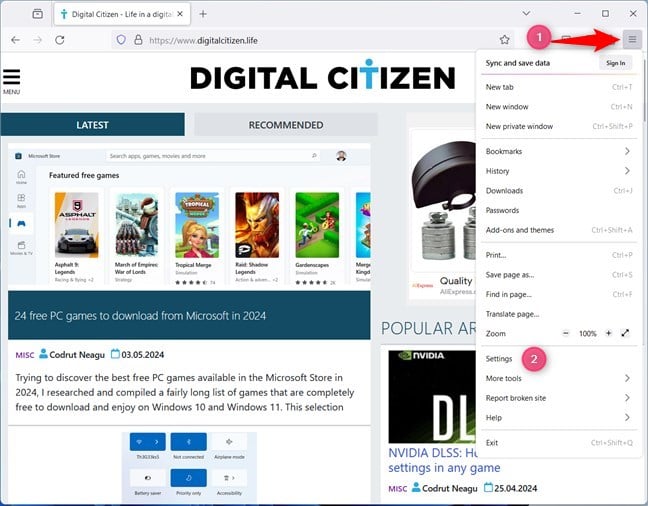Open article 24 free PC games to download
The image size is (648, 506).
coord(141,316)
